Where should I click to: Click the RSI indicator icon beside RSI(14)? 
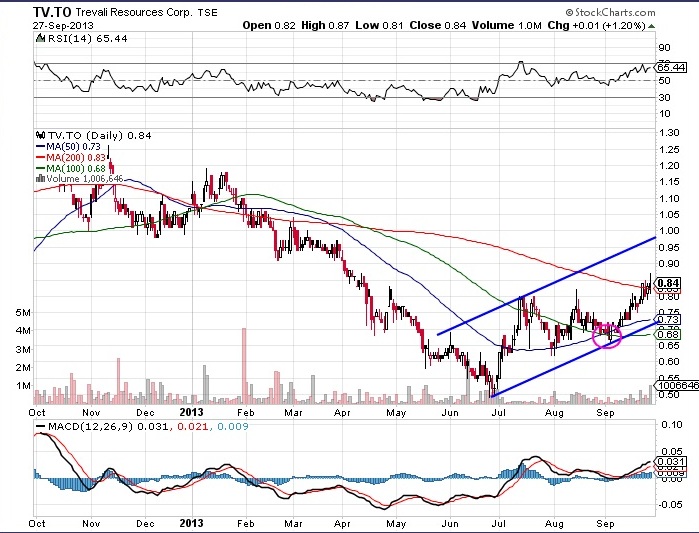[x=41, y=38]
